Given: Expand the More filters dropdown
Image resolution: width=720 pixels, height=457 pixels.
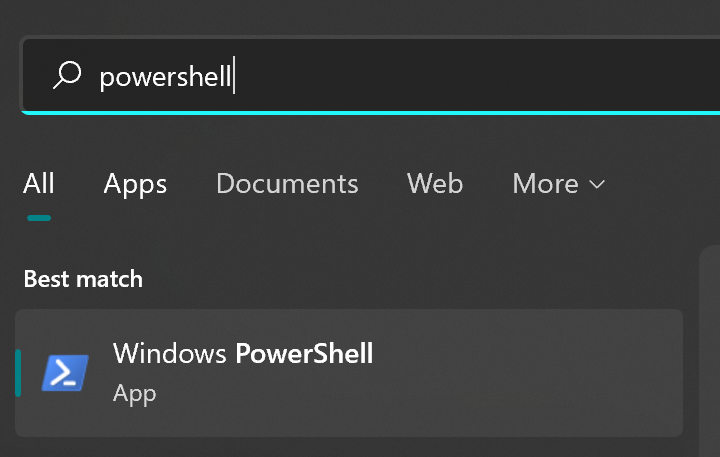Looking at the screenshot, I should pyautogui.click(x=559, y=184).
